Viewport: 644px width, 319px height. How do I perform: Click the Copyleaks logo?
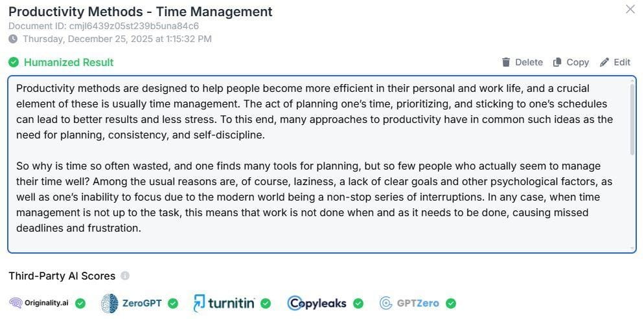point(317,303)
